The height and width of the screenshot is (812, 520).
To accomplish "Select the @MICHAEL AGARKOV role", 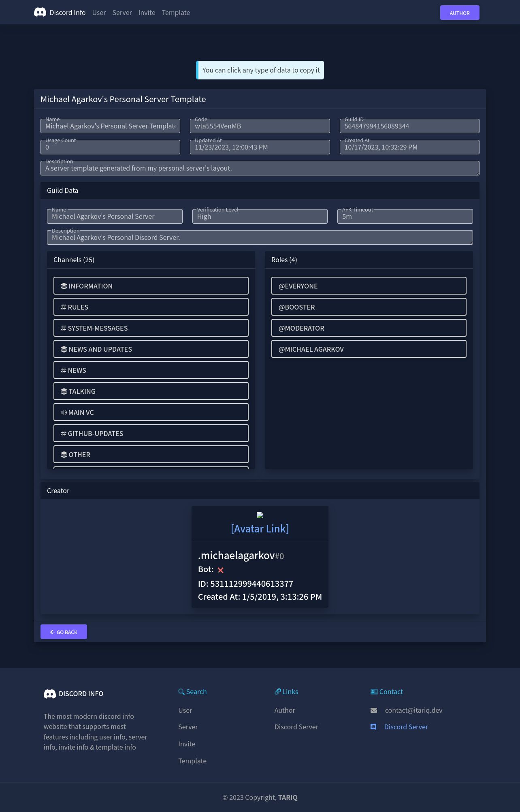I will [369, 349].
